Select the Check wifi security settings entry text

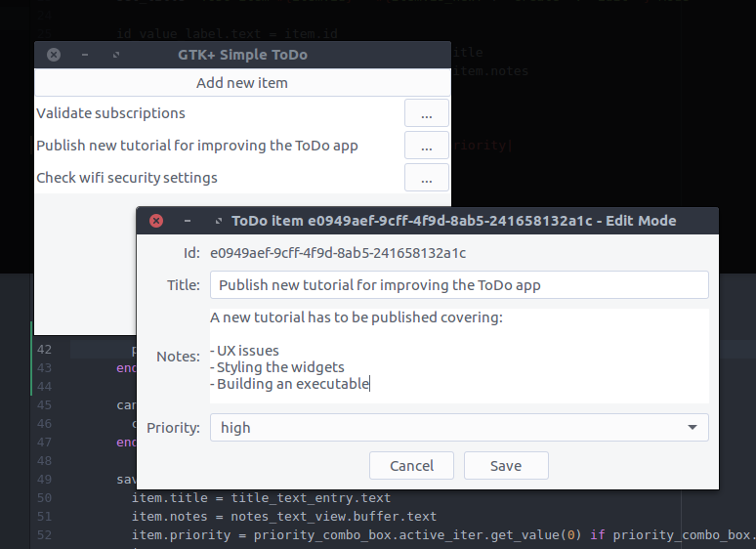click(x=127, y=178)
